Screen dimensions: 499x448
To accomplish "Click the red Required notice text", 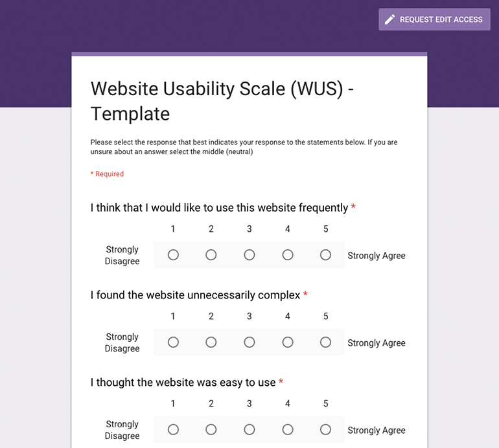I will coord(107,174).
